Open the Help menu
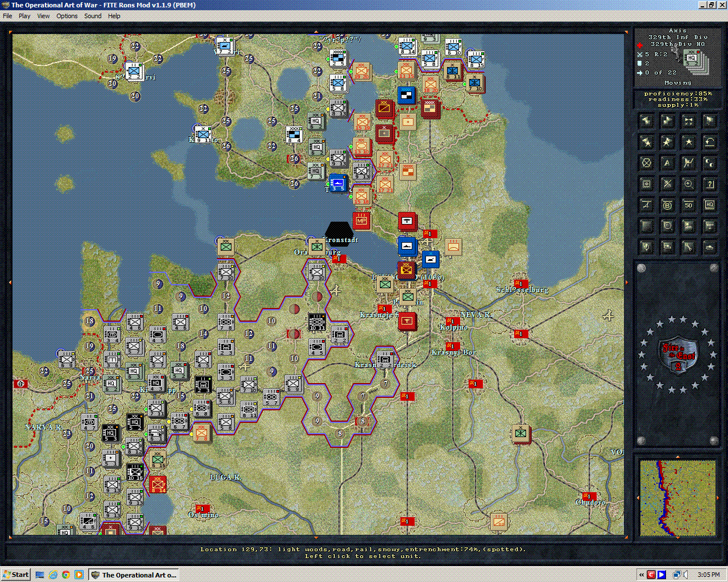The height and width of the screenshot is (582, 728). tap(114, 16)
